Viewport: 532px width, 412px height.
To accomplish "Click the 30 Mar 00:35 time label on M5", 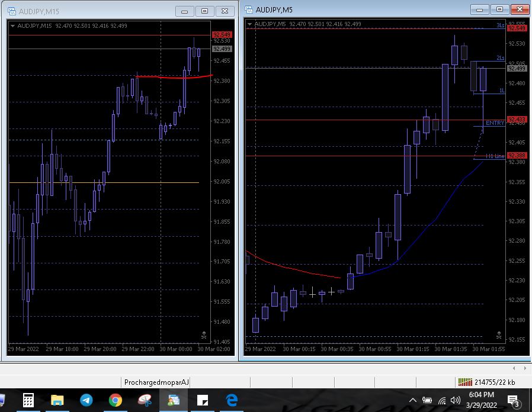I will 337,349.
